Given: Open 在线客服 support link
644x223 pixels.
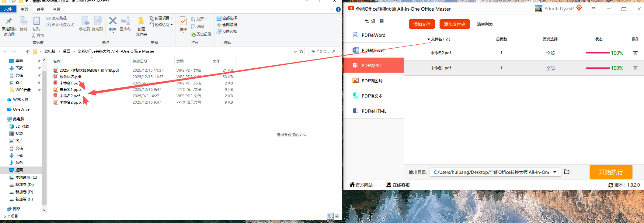Looking at the screenshot, I should (398, 185).
